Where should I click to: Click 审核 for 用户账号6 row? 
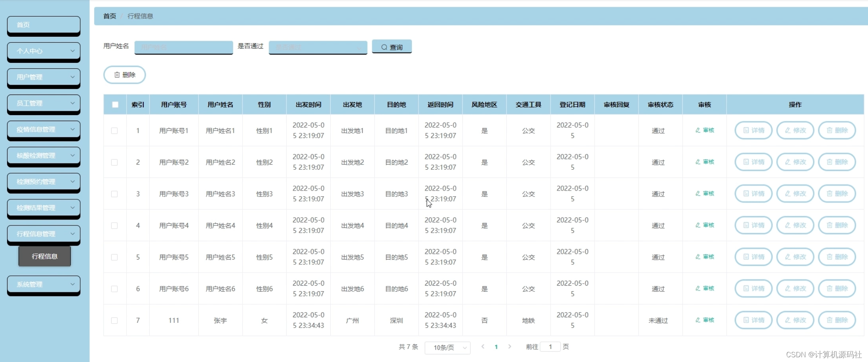pyautogui.click(x=705, y=288)
